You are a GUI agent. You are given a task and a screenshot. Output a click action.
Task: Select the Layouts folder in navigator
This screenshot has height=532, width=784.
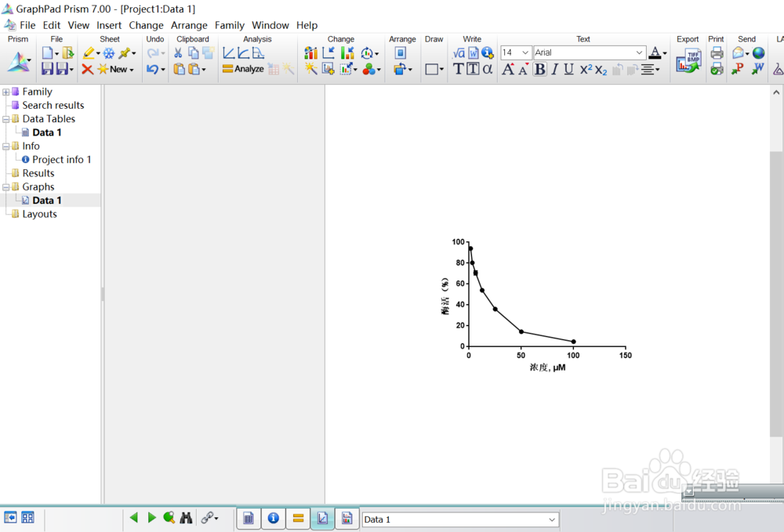coord(39,214)
